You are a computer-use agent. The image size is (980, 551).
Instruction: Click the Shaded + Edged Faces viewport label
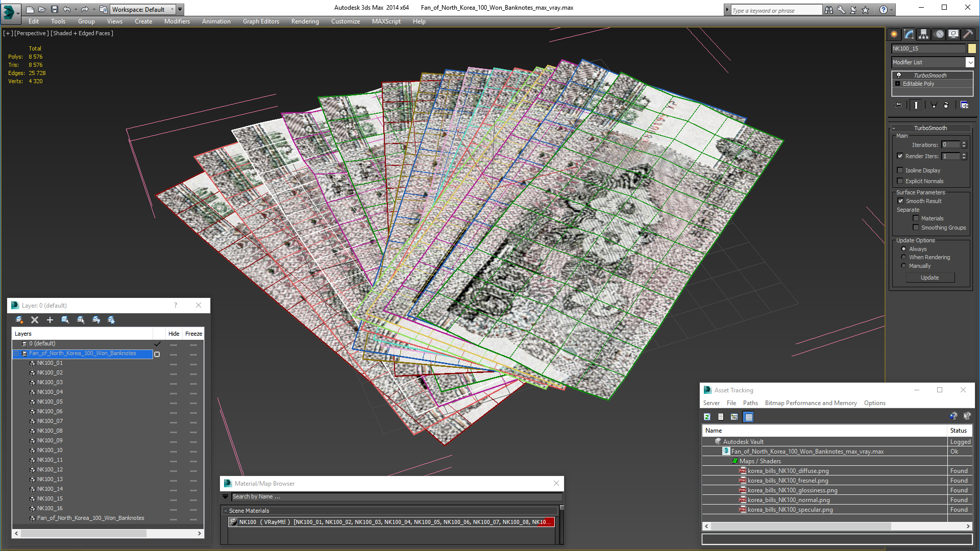point(82,33)
